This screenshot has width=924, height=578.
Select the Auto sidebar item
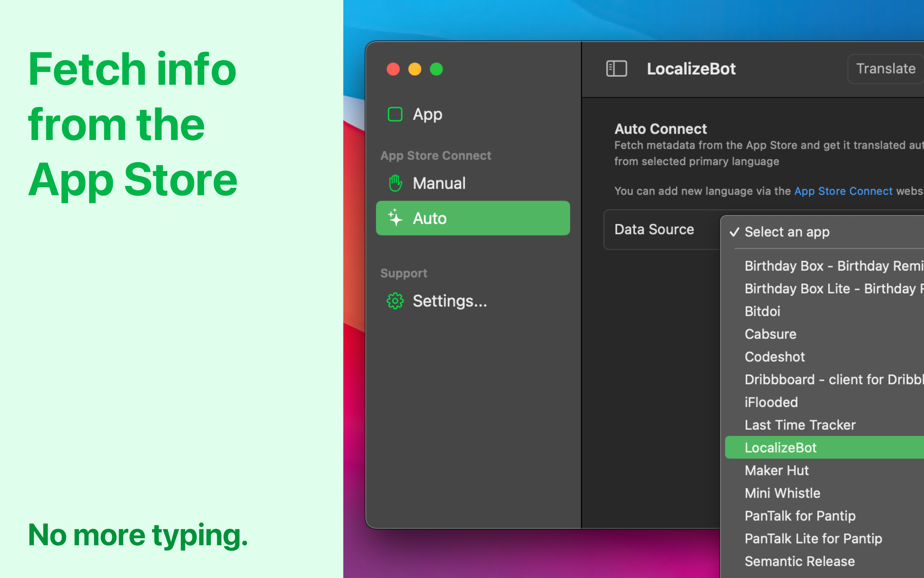point(473,218)
